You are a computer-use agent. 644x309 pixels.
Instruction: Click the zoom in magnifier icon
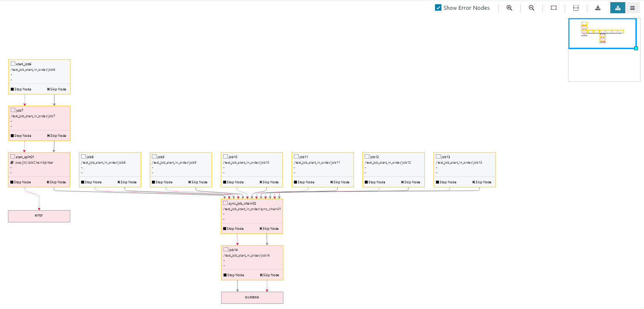click(509, 8)
